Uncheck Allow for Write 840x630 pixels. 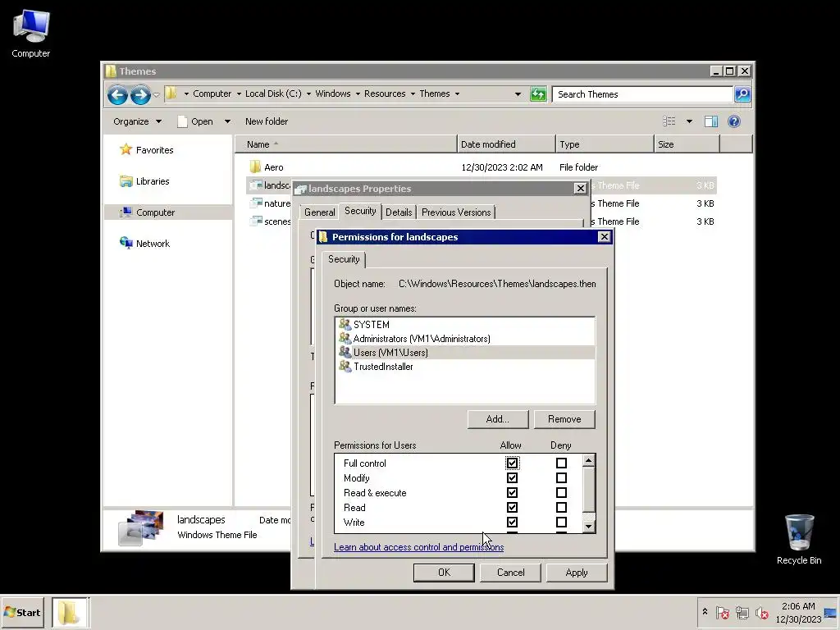512,522
